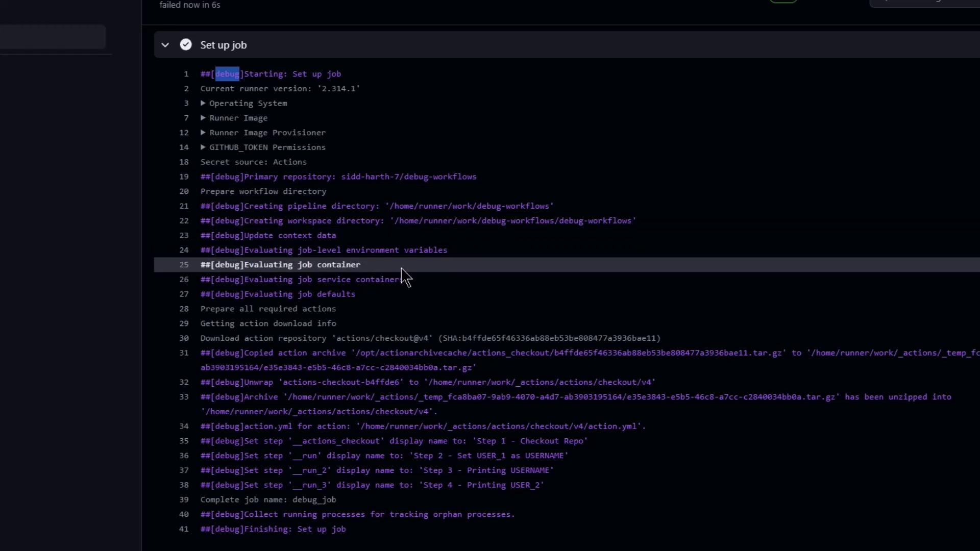Click the Set up job step title
This screenshot has height=551, width=980.
(224, 45)
